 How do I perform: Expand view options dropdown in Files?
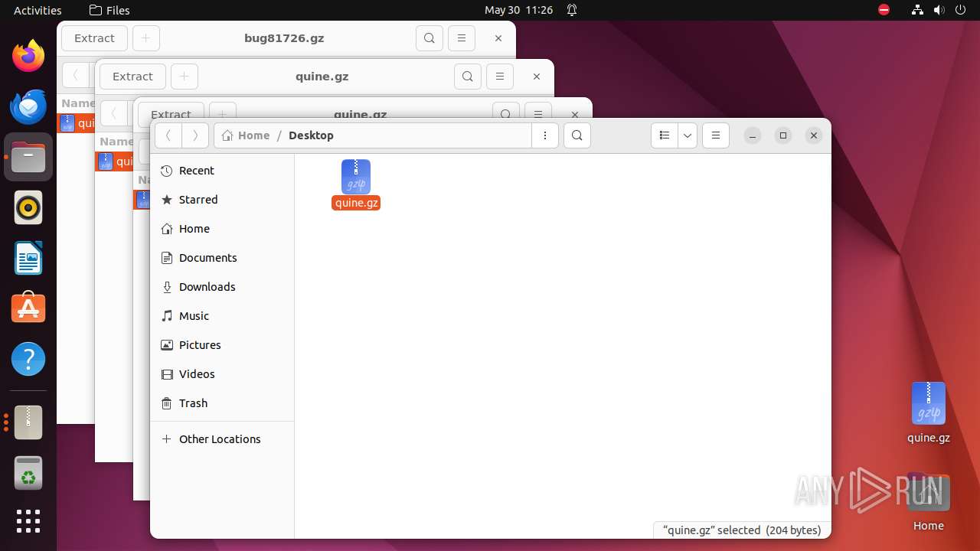click(x=688, y=135)
